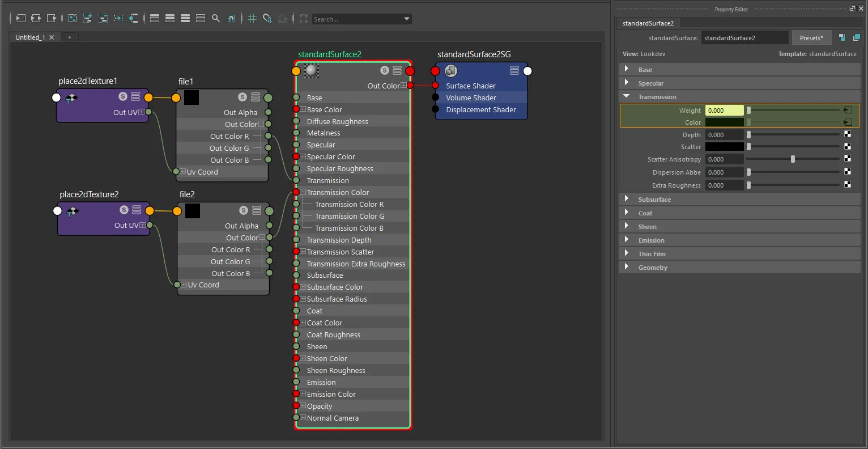Toggle solo S button on place2dTexture2 node

(x=124, y=210)
